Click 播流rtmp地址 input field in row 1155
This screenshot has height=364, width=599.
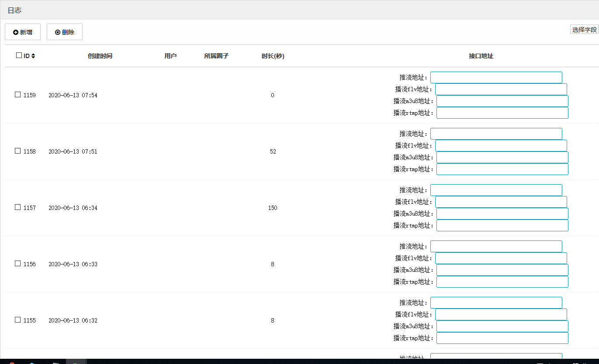click(x=502, y=338)
